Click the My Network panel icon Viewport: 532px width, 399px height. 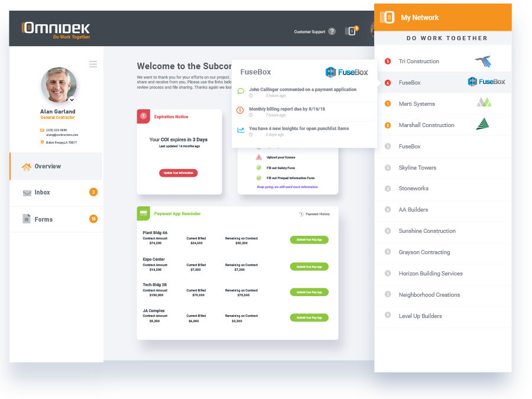pos(387,17)
